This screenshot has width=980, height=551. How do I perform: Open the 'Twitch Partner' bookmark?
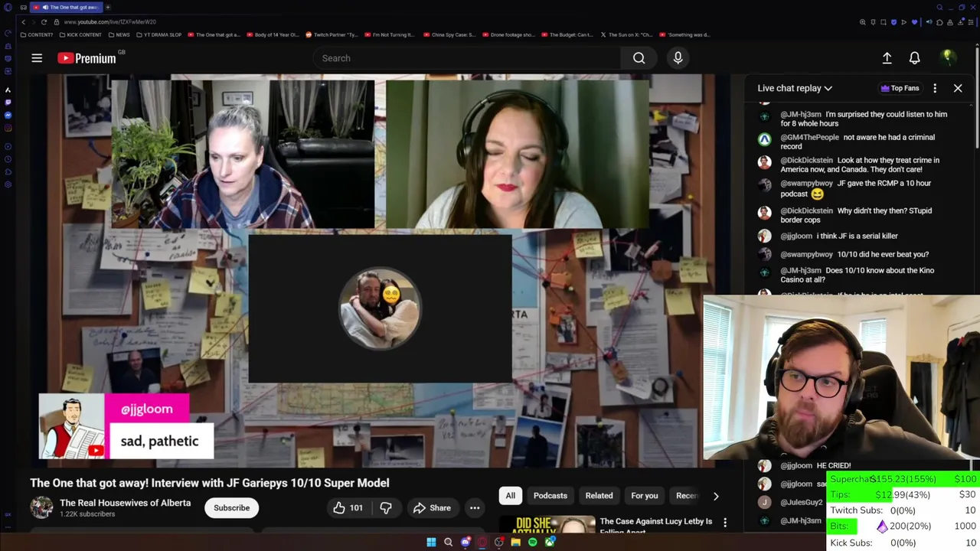(x=332, y=34)
